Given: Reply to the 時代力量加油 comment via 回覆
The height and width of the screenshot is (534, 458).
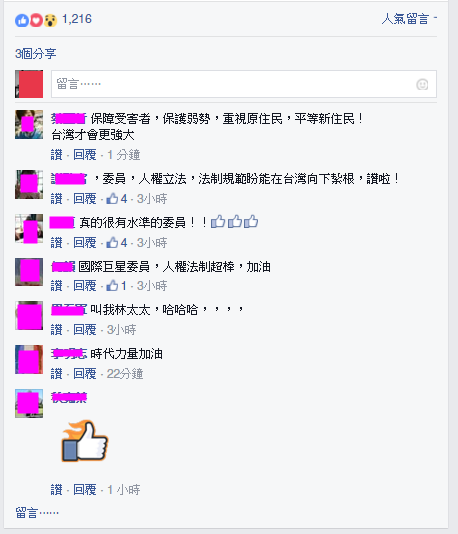Looking at the screenshot, I should coord(85,374).
